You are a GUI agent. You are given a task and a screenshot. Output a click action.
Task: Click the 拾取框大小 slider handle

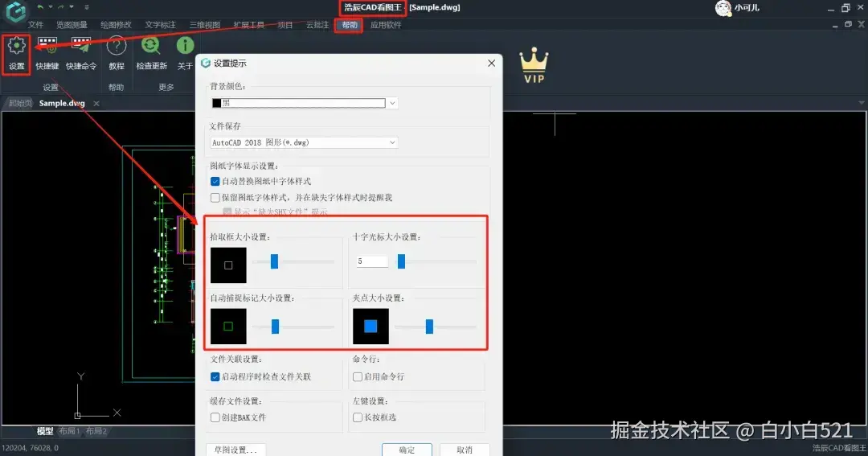tap(274, 261)
